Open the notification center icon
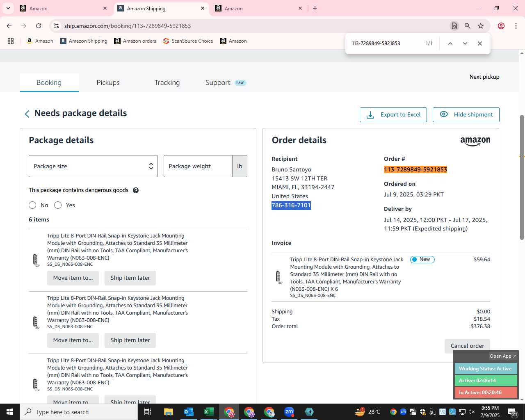 [x=513, y=412]
